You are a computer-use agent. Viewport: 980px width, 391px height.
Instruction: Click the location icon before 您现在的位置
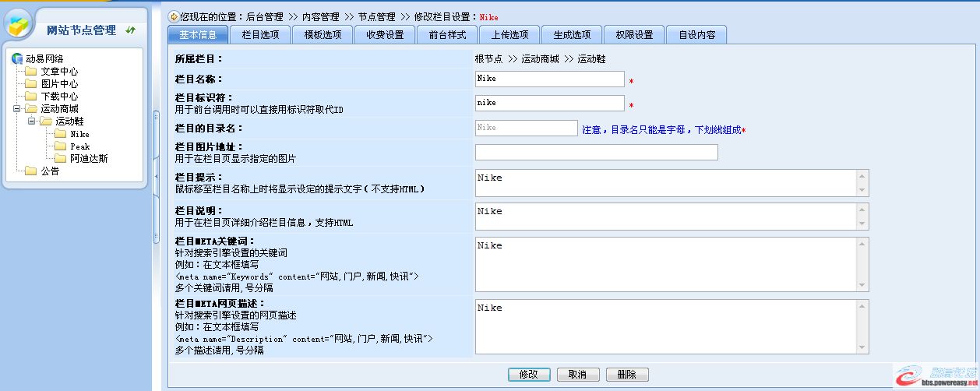point(173,16)
